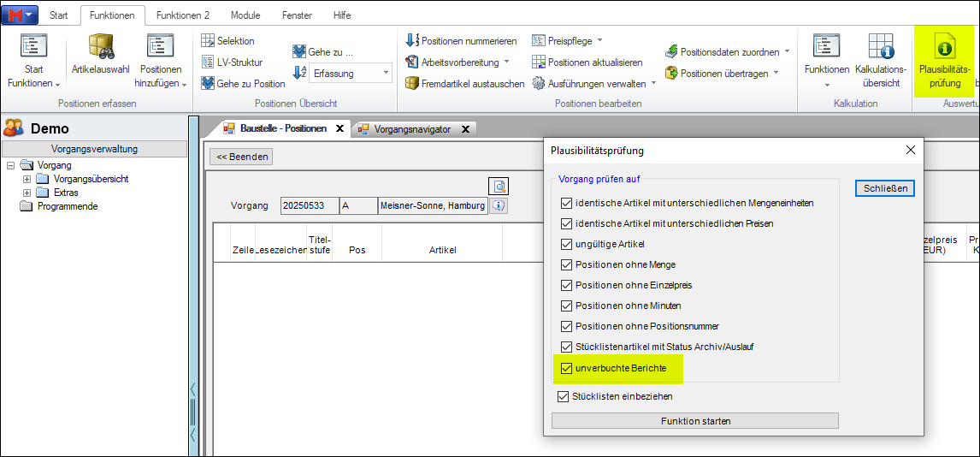
Task: Click the Plausibilitätsprüfung ribbon icon
Action: (944, 60)
